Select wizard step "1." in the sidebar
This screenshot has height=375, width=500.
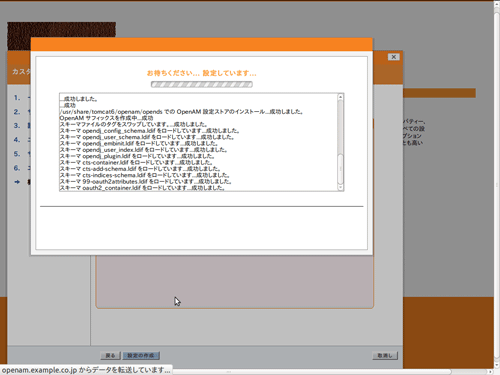coord(17,98)
